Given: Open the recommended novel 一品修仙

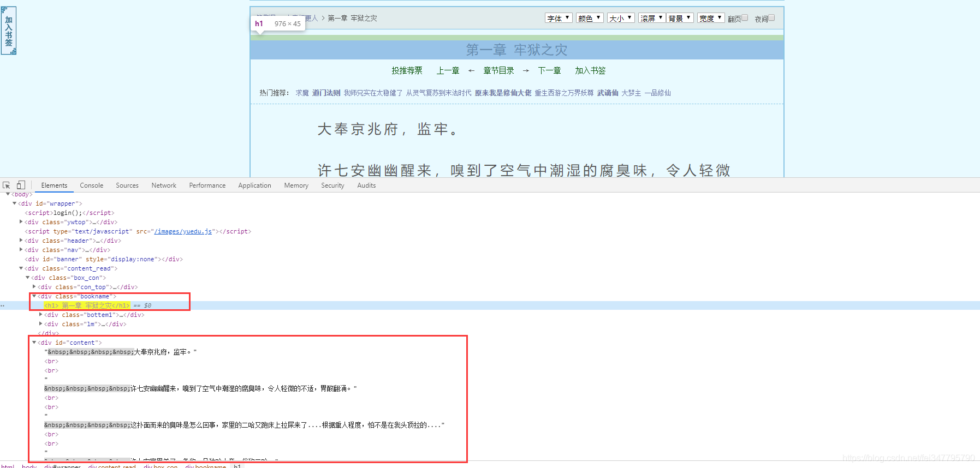Looking at the screenshot, I should tap(658, 93).
